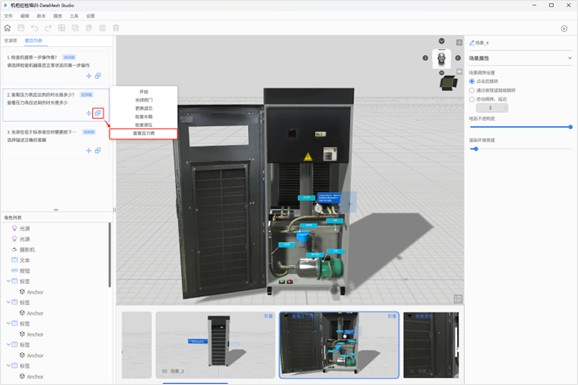Screen dimensions: 578x385
Task: Go to the home icon in the toolbar
Action: 7,28
